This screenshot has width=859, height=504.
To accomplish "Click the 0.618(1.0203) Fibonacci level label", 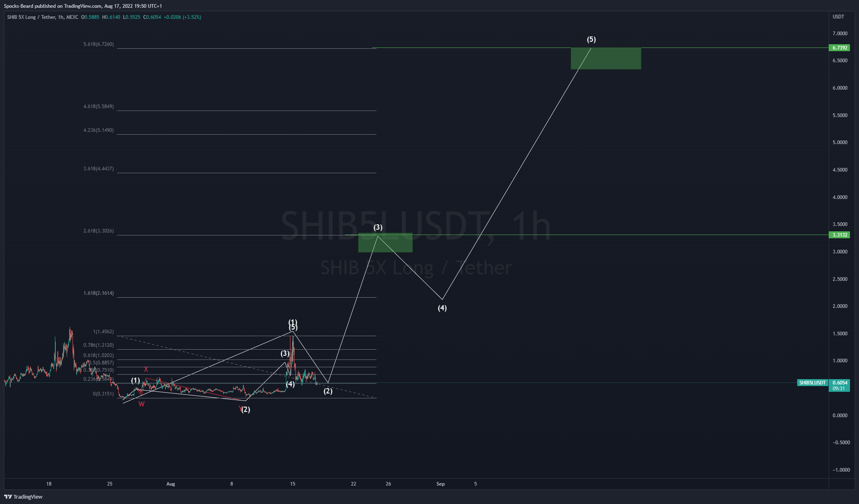I will tap(99, 355).
